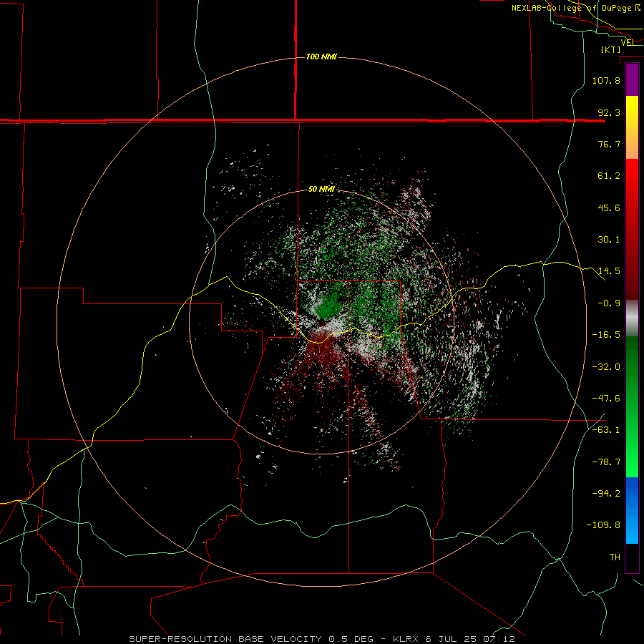
Task: Click the VEL product label
Action: [x=628, y=42]
